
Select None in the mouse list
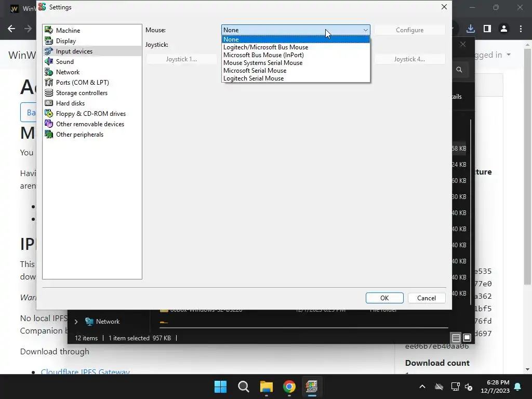296,39
